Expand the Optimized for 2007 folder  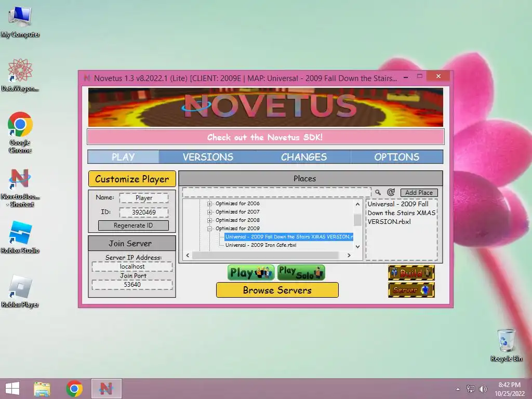[x=210, y=212]
